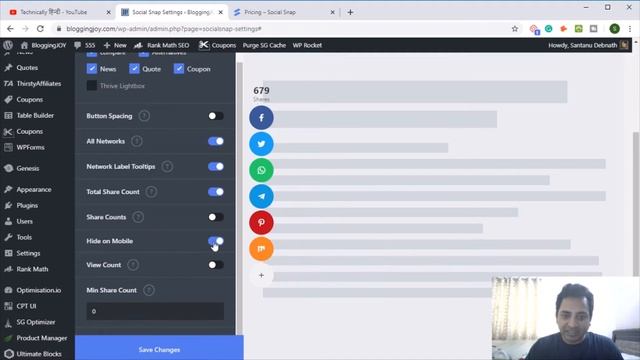The image size is (640, 360).
Task: Open help tooltip for View Count
Action: pos(133,265)
